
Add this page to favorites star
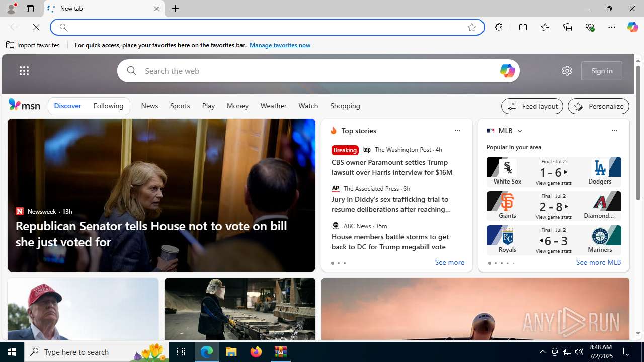(472, 27)
